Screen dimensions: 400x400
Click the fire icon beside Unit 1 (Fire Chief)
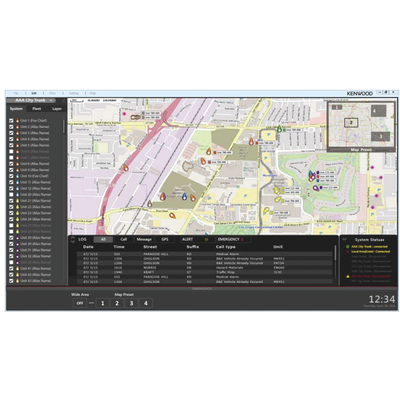17,121
